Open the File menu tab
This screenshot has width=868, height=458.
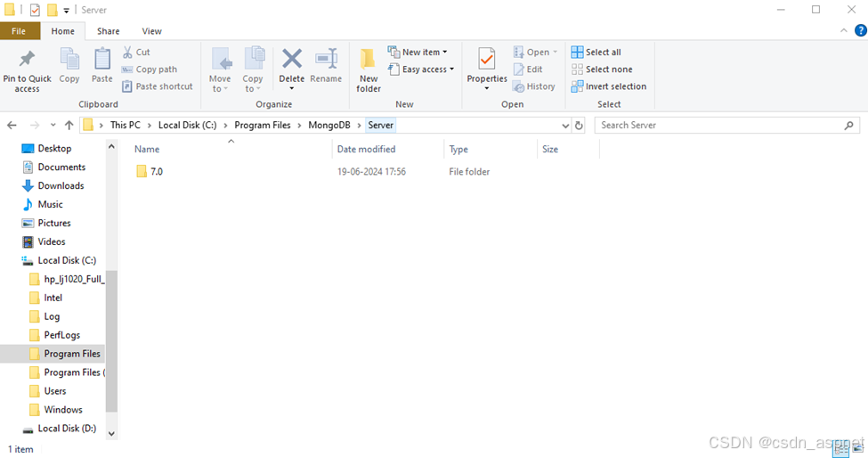19,31
